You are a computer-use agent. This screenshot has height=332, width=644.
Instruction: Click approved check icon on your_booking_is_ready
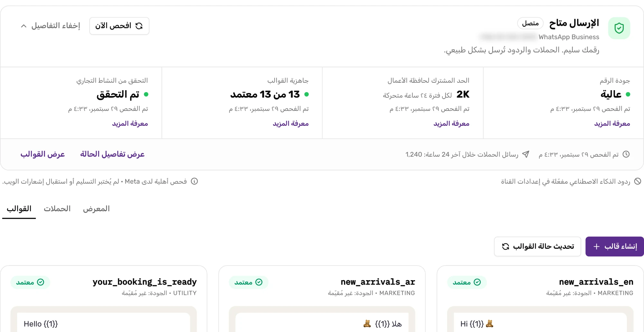[41, 282]
